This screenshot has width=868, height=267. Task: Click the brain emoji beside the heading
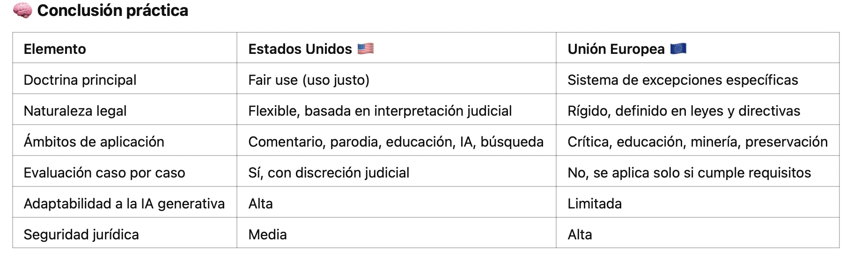(22, 10)
